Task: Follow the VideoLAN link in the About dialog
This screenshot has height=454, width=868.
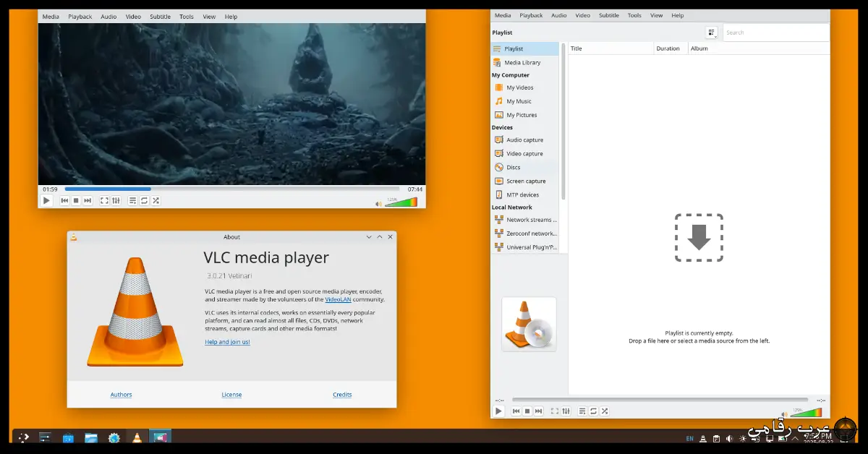Action: 338,299
